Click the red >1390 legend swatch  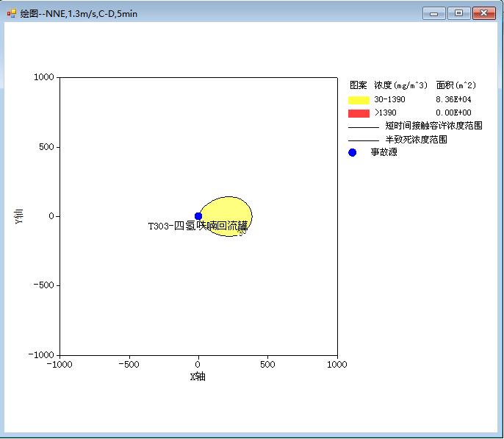pos(359,113)
